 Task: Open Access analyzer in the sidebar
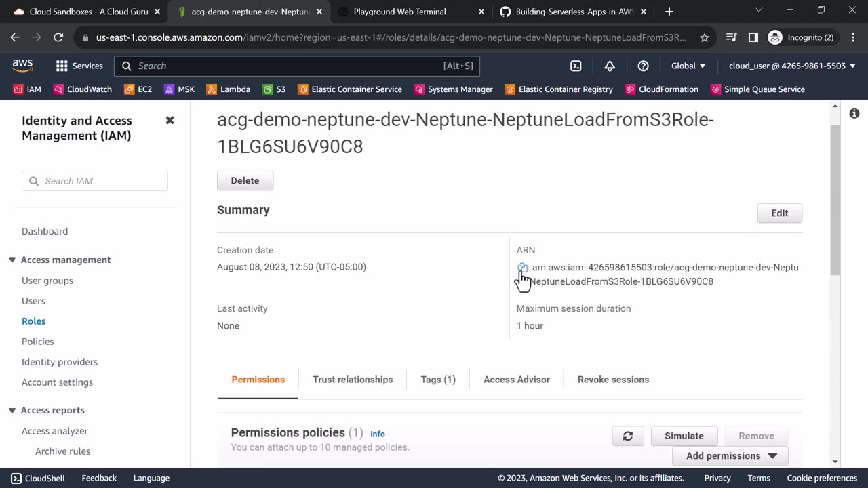pos(55,431)
